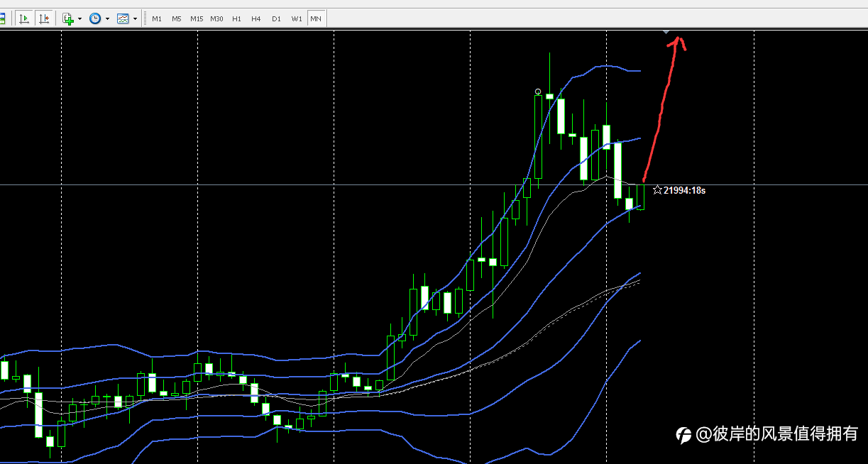Choose the D1 daily timeframe
The width and height of the screenshot is (868, 464).
pyautogui.click(x=276, y=18)
